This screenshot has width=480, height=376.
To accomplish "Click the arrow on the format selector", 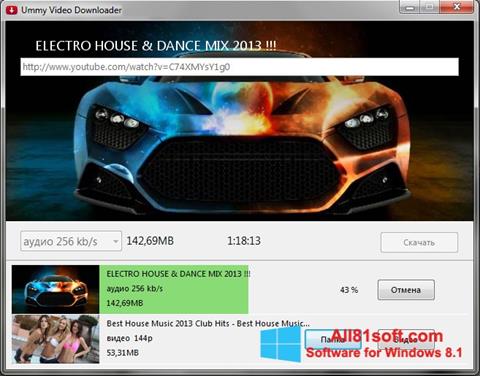I will coord(116,241).
